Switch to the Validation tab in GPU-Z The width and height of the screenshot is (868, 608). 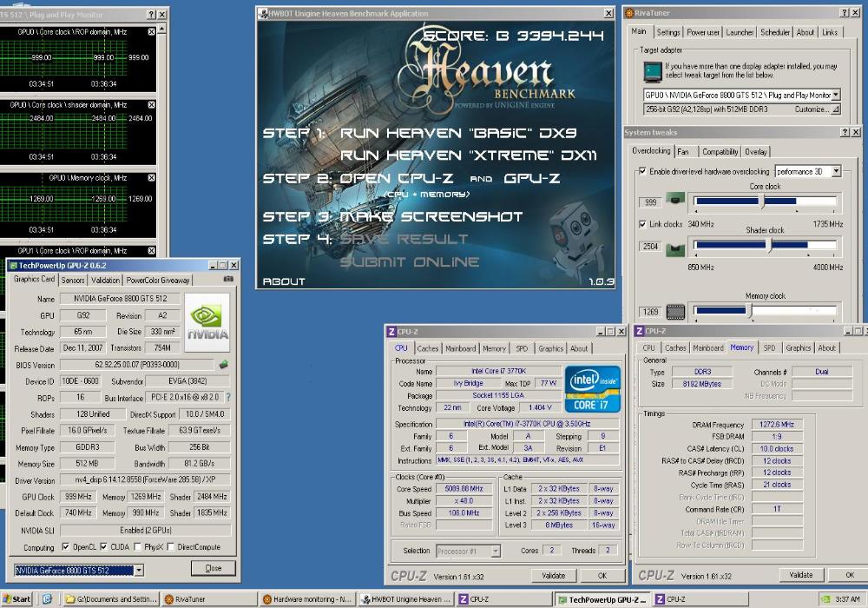click(105, 281)
